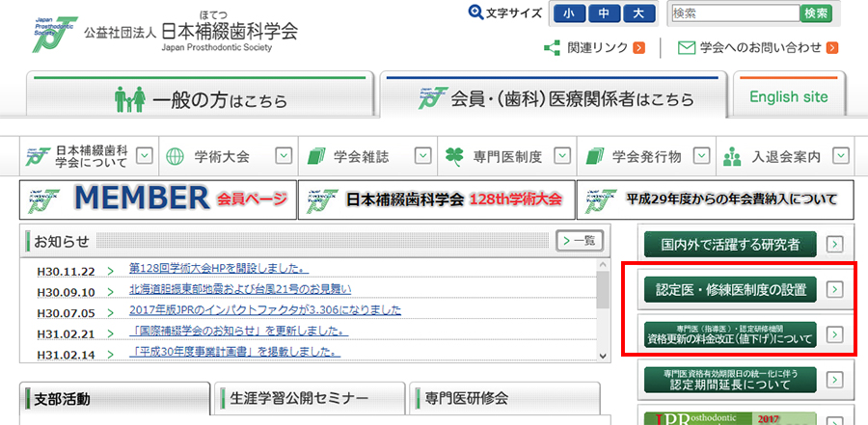Screen dimensions: 868x425
Task: Click date text H30.11.22 in news list
Action: tap(66, 272)
